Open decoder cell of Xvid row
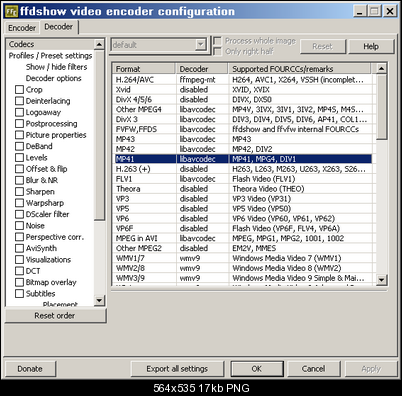Screen dimensions: 402x396 202,90
